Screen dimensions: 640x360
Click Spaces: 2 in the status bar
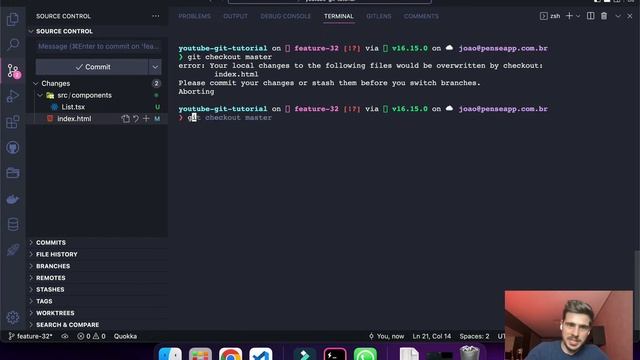(474, 336)
